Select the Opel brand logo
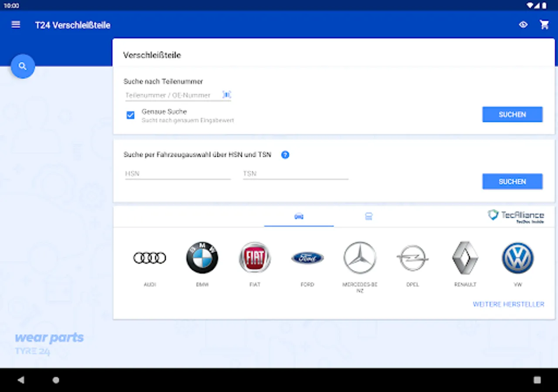The height and width of the screenshot is (392, 558). point(412,258)
